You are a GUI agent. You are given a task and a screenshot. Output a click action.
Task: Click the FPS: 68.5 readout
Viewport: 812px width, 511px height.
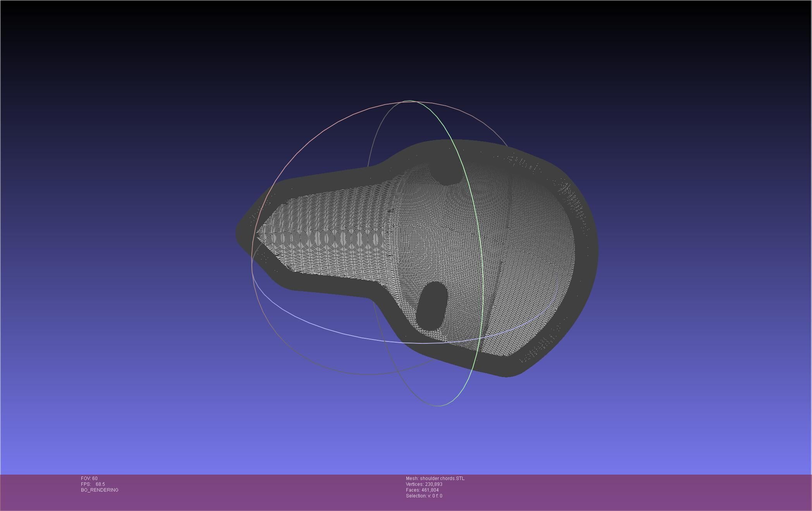point(93,484)
